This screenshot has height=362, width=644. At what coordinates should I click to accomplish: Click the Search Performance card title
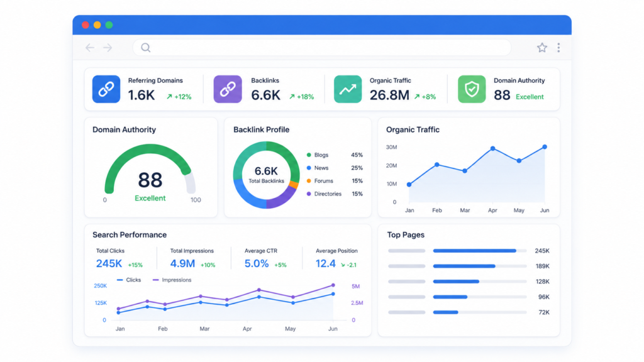tap(130, 235)
